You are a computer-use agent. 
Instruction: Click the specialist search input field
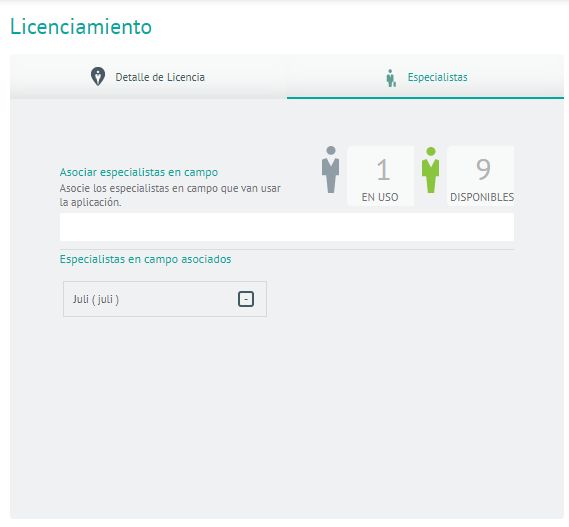[x=287, y=227]
